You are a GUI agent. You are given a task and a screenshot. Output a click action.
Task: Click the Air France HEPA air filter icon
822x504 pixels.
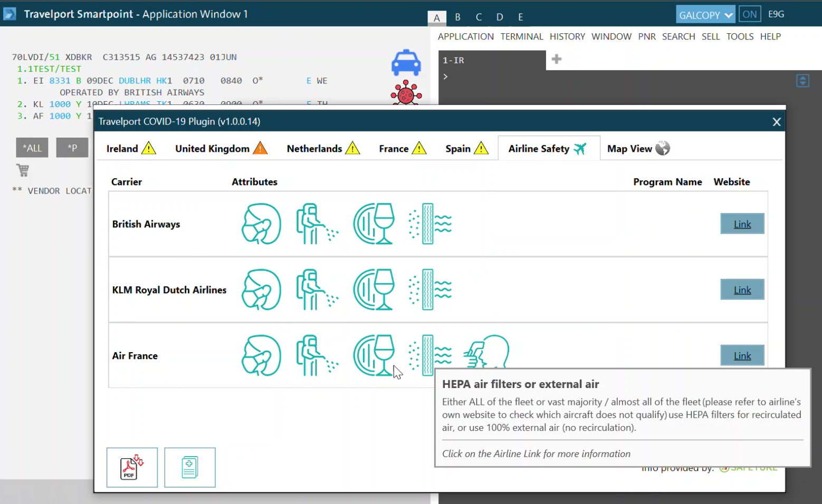click(x=430, y=354)
